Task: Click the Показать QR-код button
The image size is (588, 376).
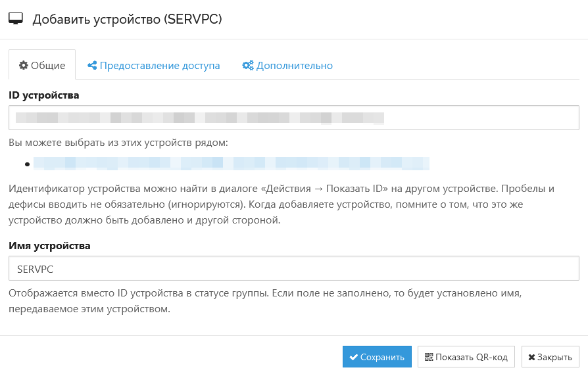Action: pos(466,357)
